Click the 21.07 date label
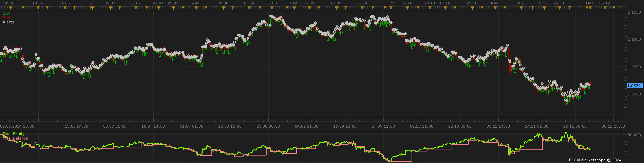644x163 pixels. pyautogui.click(x=158, y=3)
